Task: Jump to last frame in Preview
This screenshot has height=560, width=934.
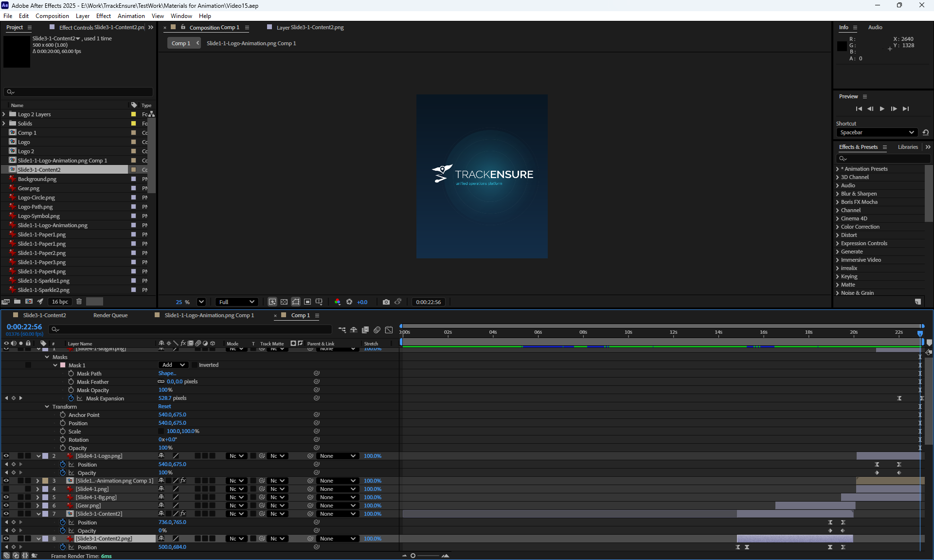Action: tap(905, 109)
